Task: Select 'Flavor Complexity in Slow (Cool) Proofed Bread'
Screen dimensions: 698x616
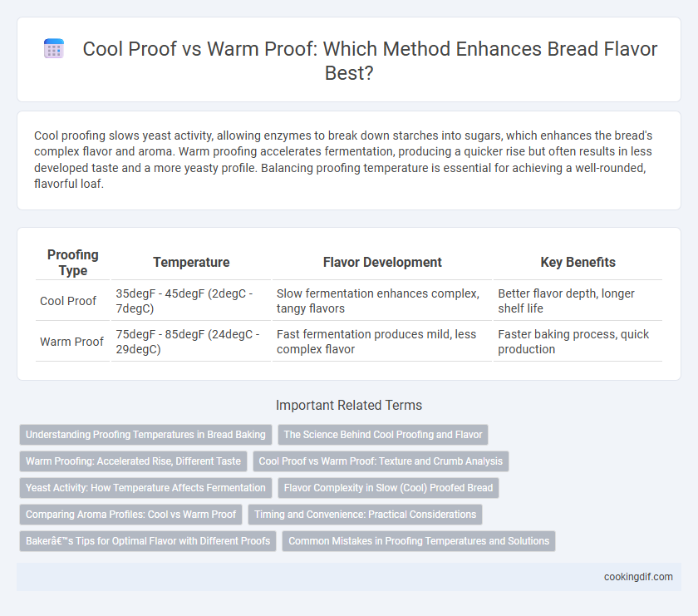Action: pos(388,488)
